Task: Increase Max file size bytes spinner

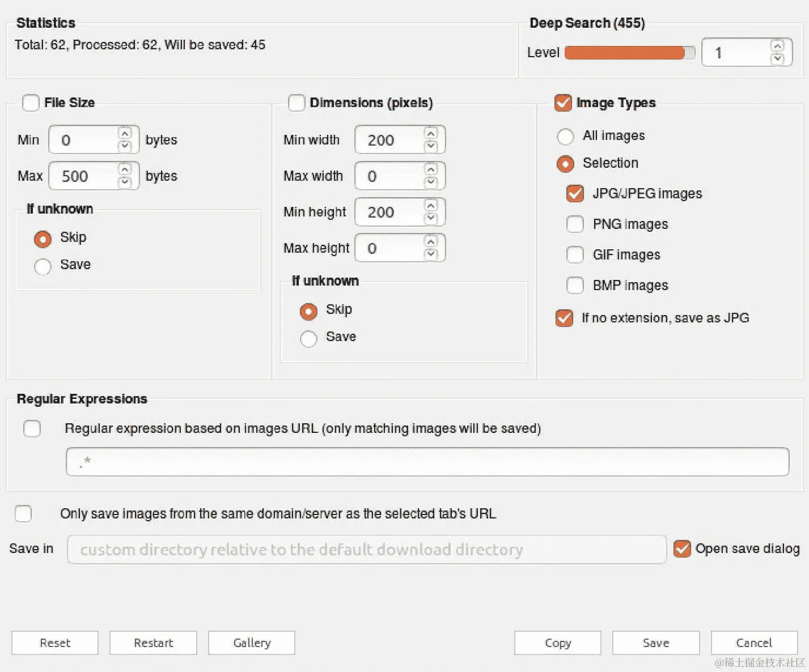Action: tap(125, 169)
